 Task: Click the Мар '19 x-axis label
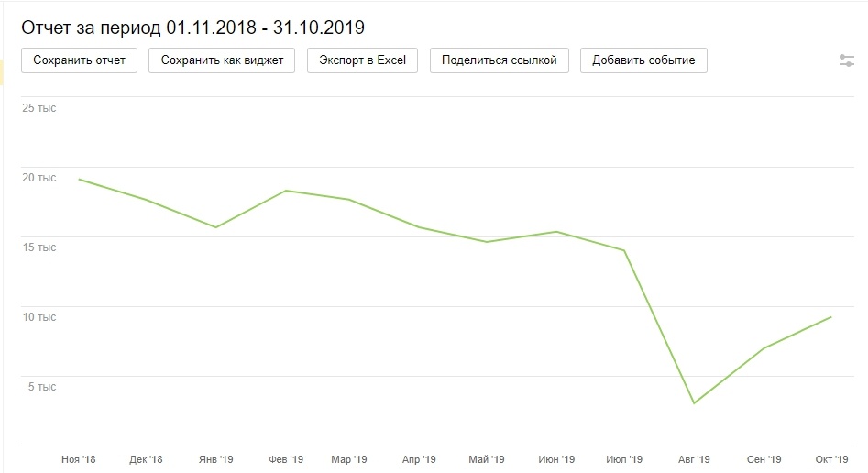[x=348, y=459]
